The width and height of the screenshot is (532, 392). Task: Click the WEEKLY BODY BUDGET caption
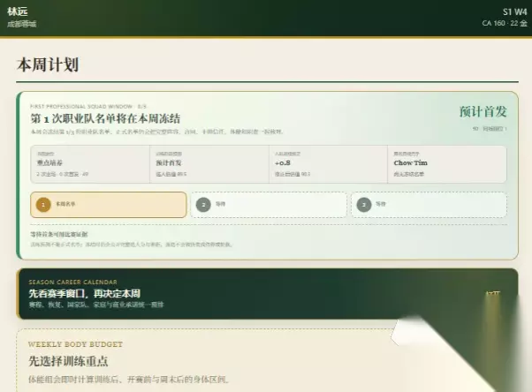point(75,344)
